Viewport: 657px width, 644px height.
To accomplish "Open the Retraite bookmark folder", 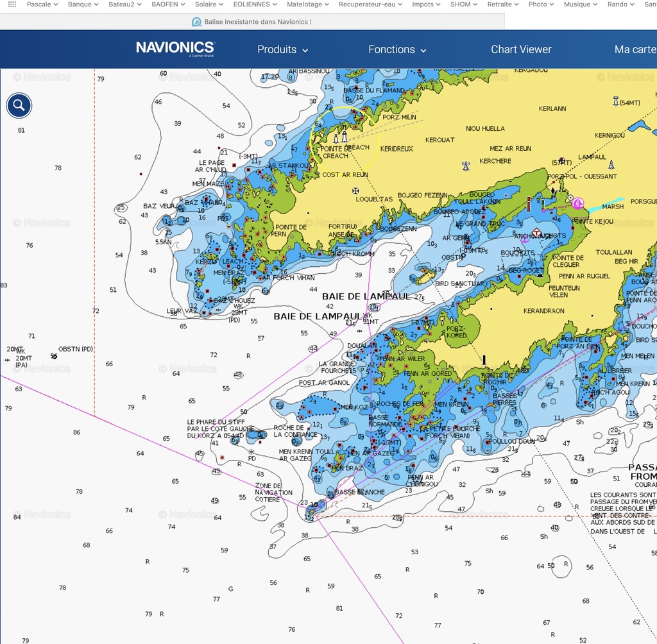I will (503, 4).
